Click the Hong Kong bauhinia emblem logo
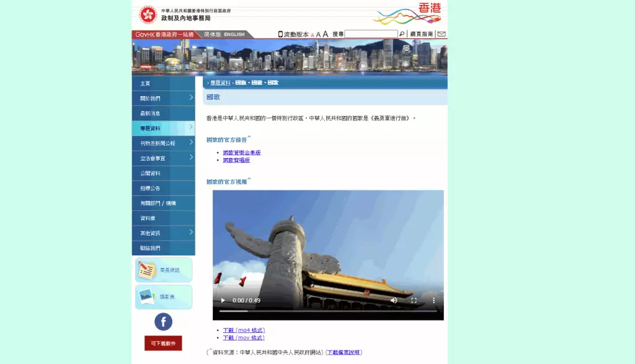635x364 pixels. pos(148,14)
